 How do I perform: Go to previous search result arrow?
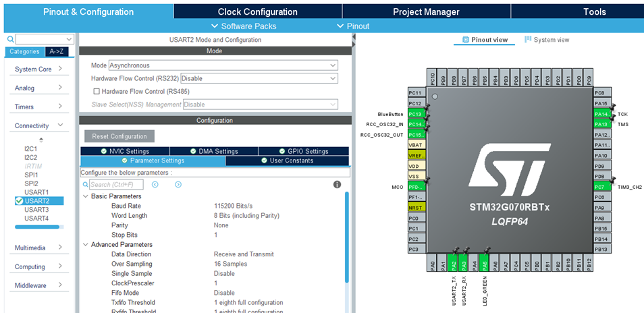pos(155,185)
